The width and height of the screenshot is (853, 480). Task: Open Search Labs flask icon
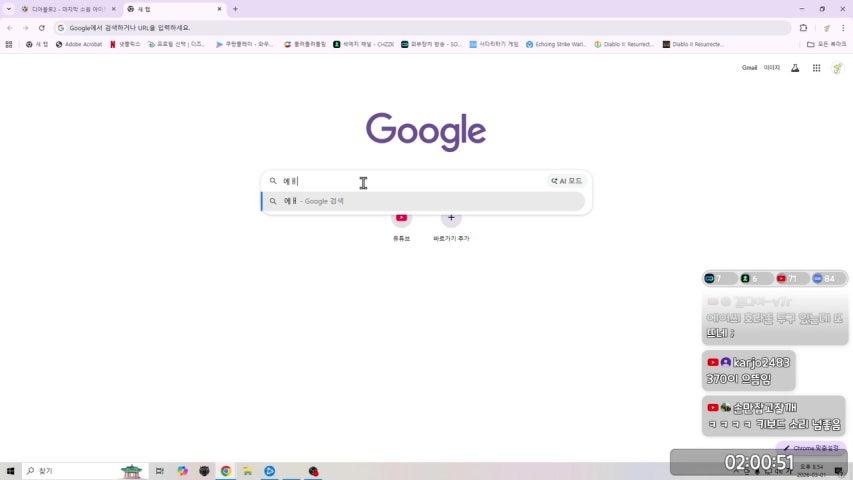(795, 68)
